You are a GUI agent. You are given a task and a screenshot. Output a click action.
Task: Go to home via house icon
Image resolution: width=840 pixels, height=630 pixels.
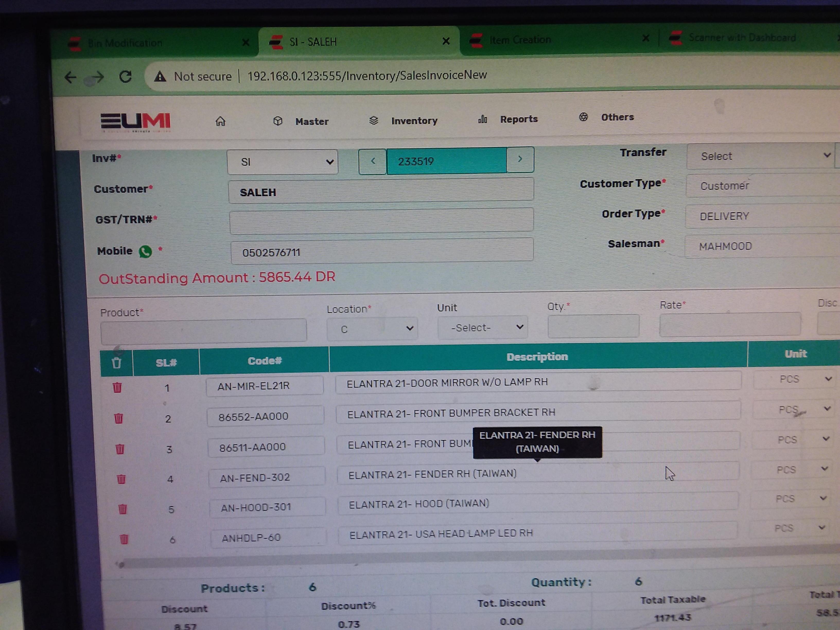(220, 121)
